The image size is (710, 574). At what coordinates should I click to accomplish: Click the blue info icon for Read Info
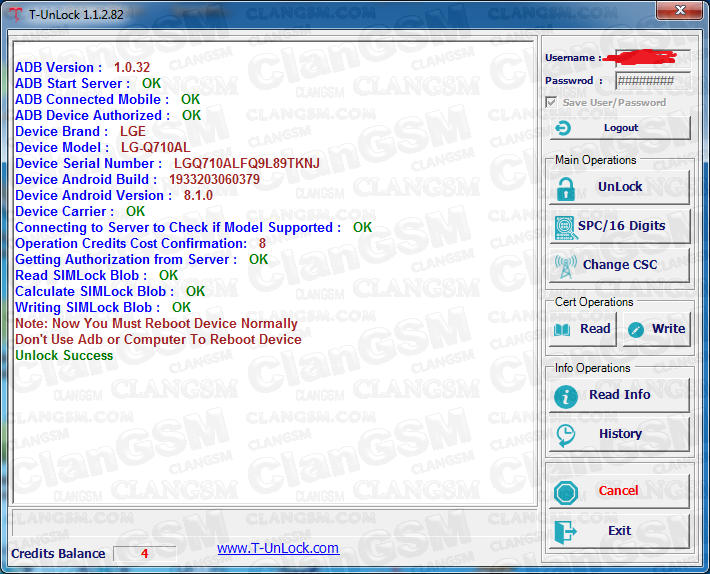(566, 397)
